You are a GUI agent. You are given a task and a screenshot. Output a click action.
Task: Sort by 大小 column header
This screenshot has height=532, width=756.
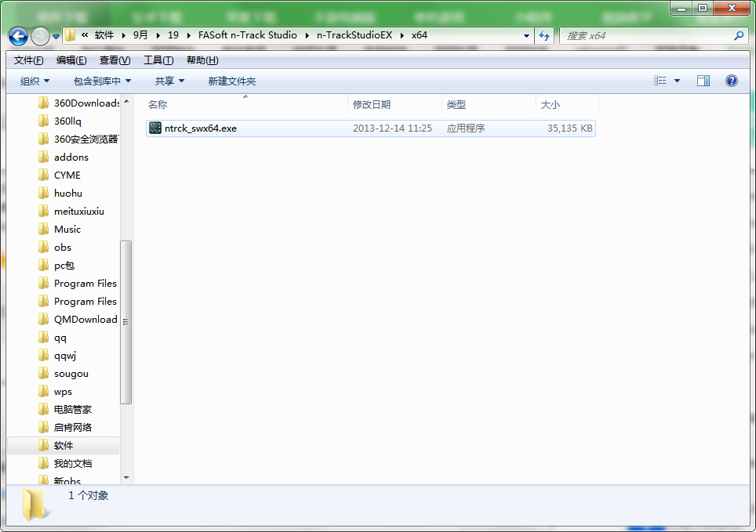click(x=567, y=104)
